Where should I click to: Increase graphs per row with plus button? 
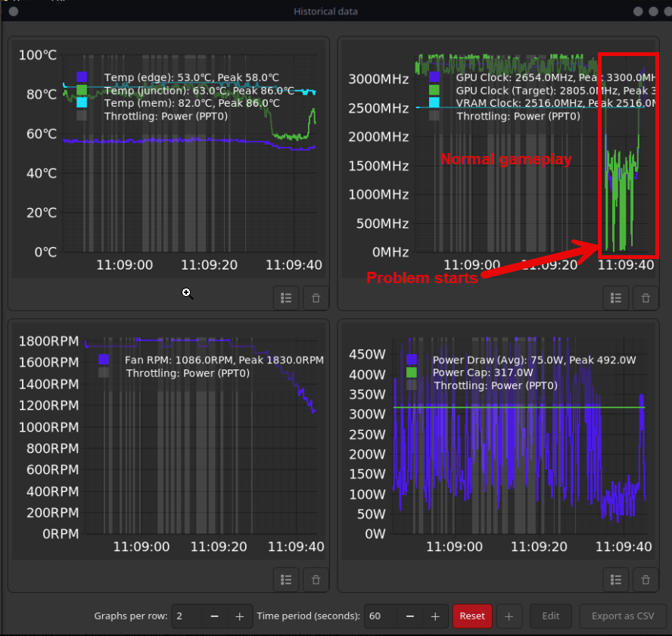point(239,616)
